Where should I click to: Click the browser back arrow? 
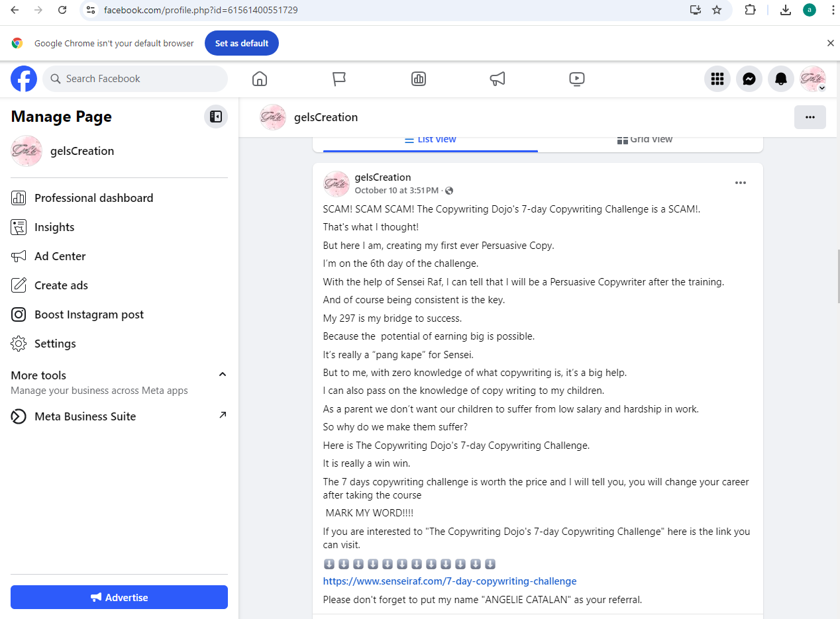[15, 10]
